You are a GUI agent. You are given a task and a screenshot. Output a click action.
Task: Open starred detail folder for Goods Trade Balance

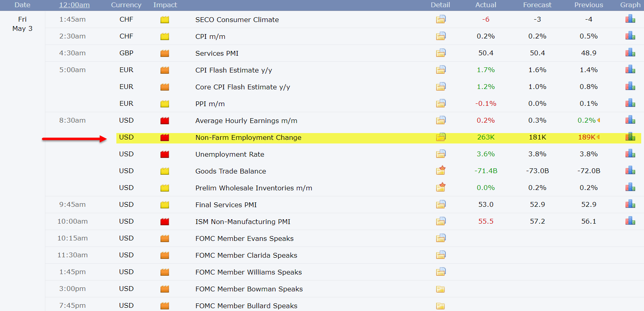pos(441,170)
